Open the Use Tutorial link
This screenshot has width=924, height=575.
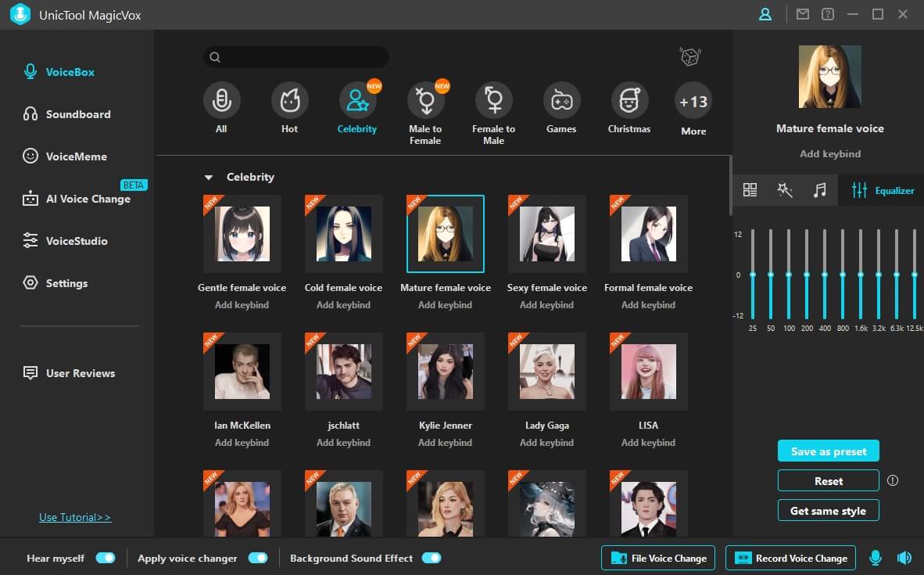pyautogui.click(x=75, y=517)
